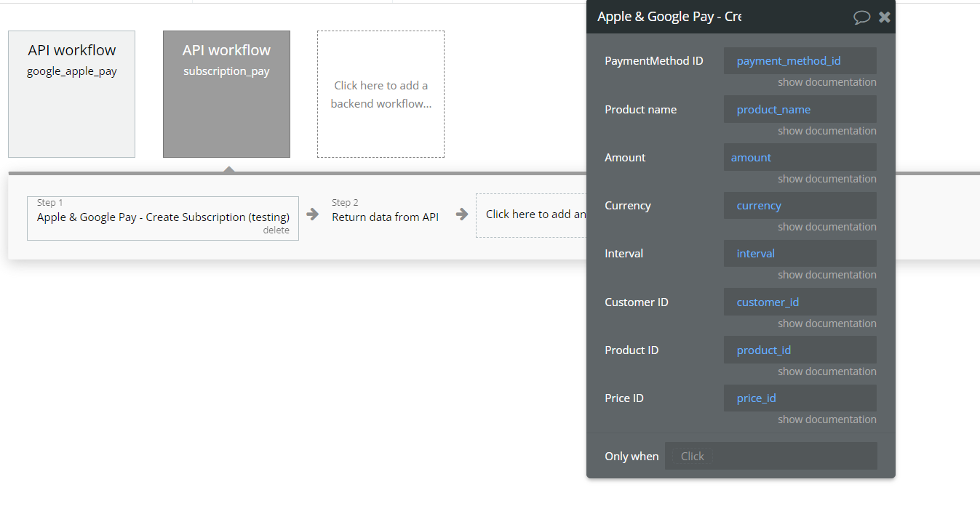Viewport: 980px width, 506px height.
Task: Click the panel title Apple & Google Pay
Action: point(669,17)
